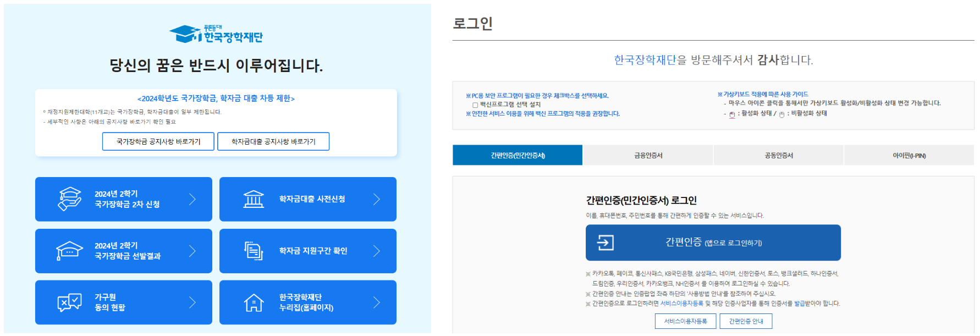The width and height of the screenshot is (980, 336).
Task: Open chevron on 학자금 지원구간 확인 card
Action: coord(377,251)
